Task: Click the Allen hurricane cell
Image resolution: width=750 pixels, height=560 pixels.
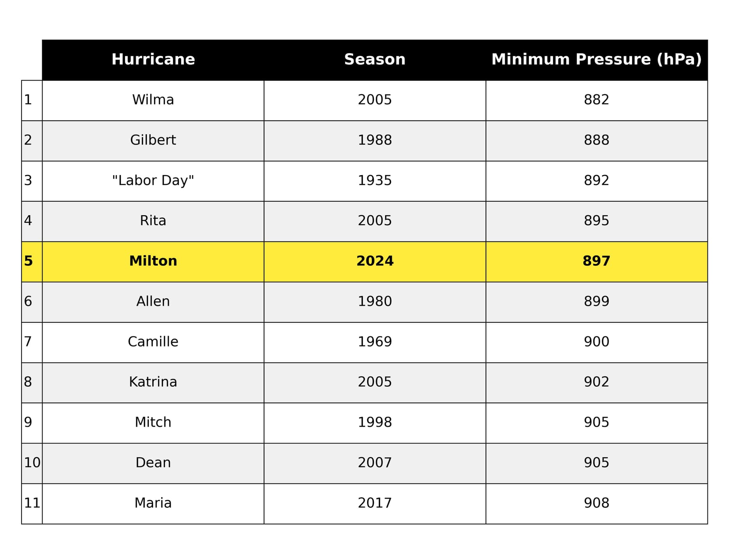Action: point(153,302)
